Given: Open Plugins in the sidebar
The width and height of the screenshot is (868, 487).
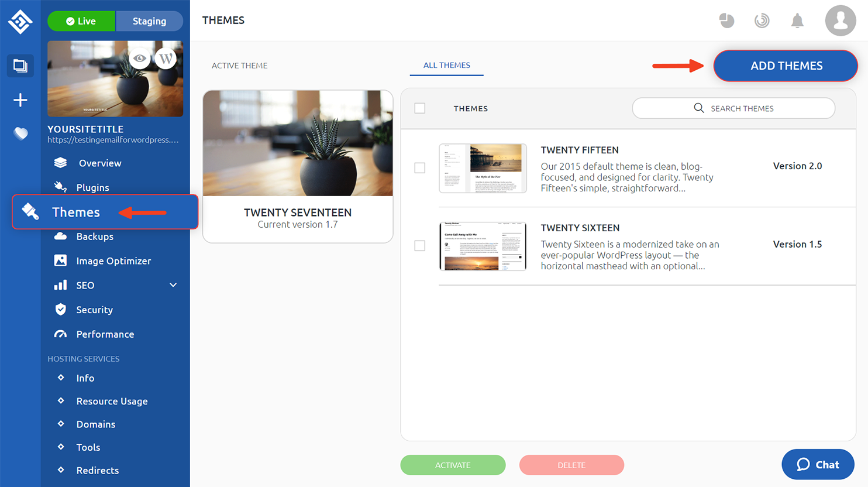Looking at the screenshot, I should coord(92,187).
